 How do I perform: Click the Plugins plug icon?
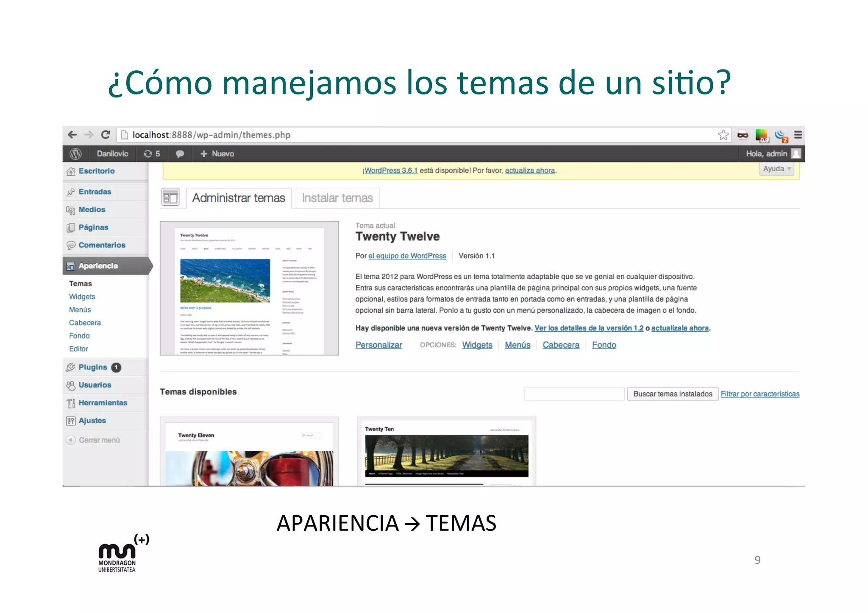point(71,367)
